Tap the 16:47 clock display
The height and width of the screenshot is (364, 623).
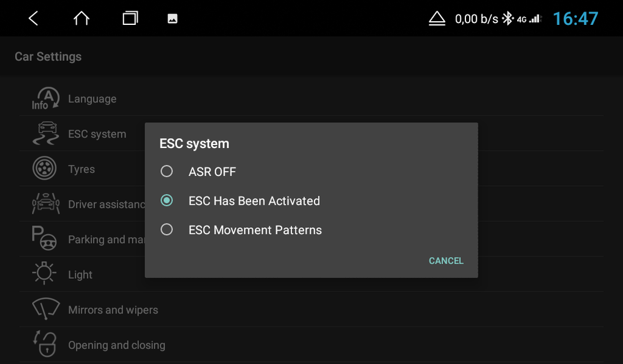point(576,18)
